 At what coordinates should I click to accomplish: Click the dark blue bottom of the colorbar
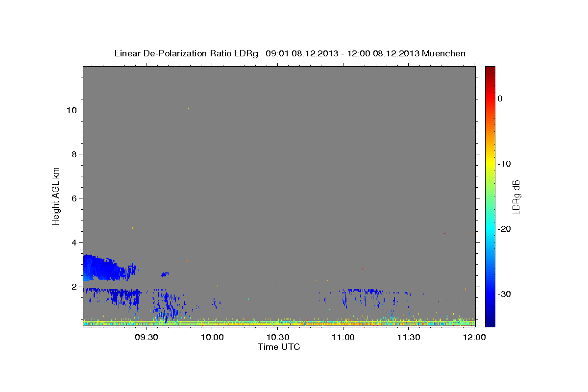(490, 321)
